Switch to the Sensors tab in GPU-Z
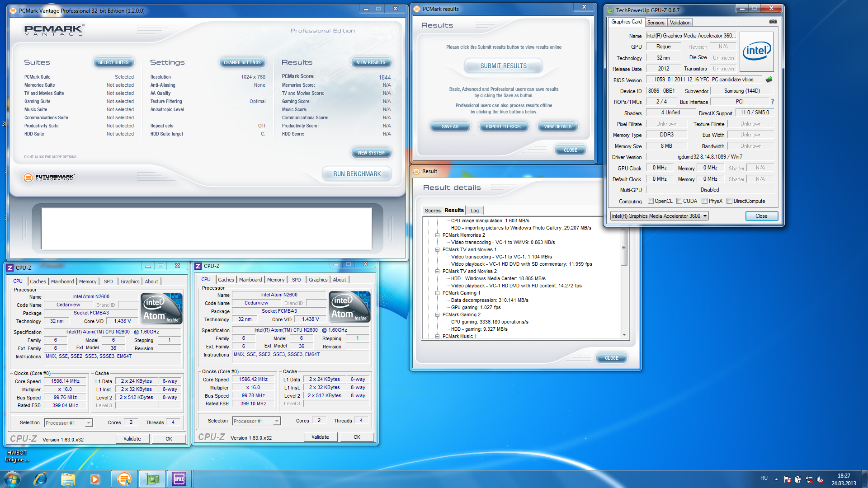 click(656, 23)
